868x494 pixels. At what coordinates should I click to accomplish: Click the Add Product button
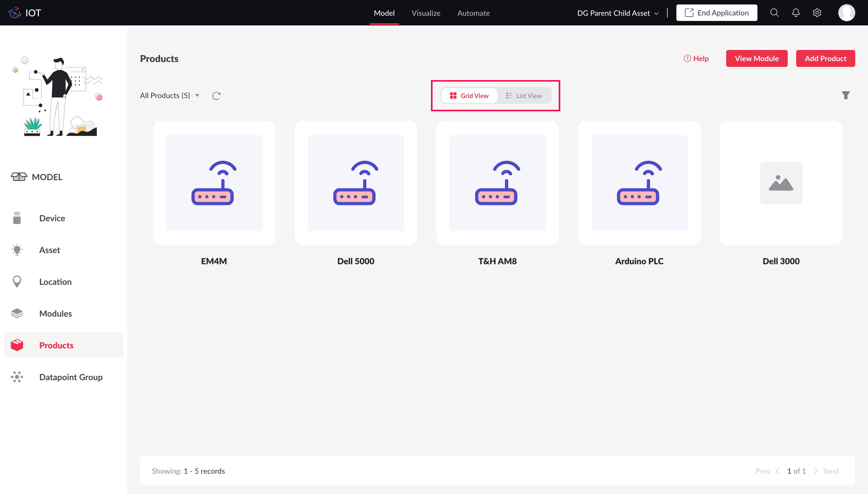coord(825,58)
